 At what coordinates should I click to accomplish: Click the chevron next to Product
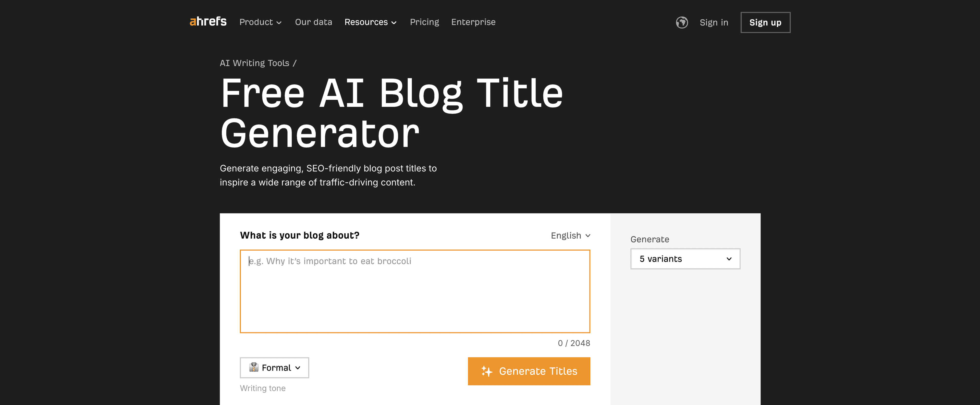279,23
